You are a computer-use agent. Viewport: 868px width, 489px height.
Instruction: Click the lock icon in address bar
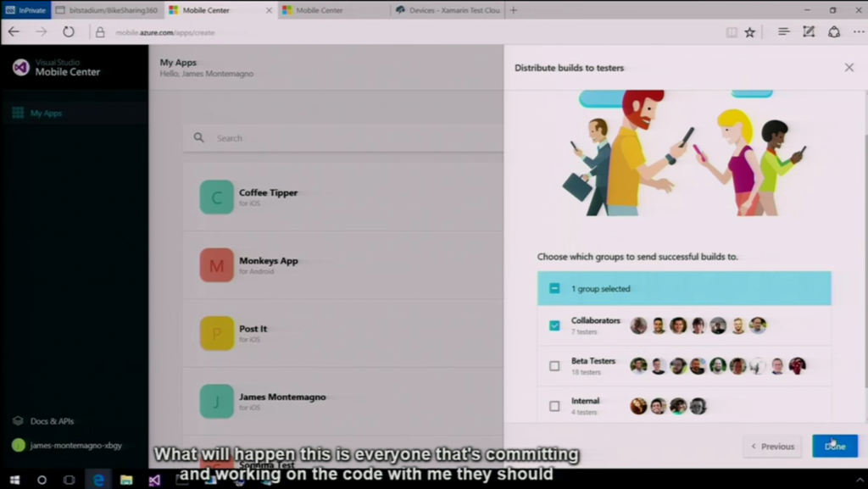(100, 32)
